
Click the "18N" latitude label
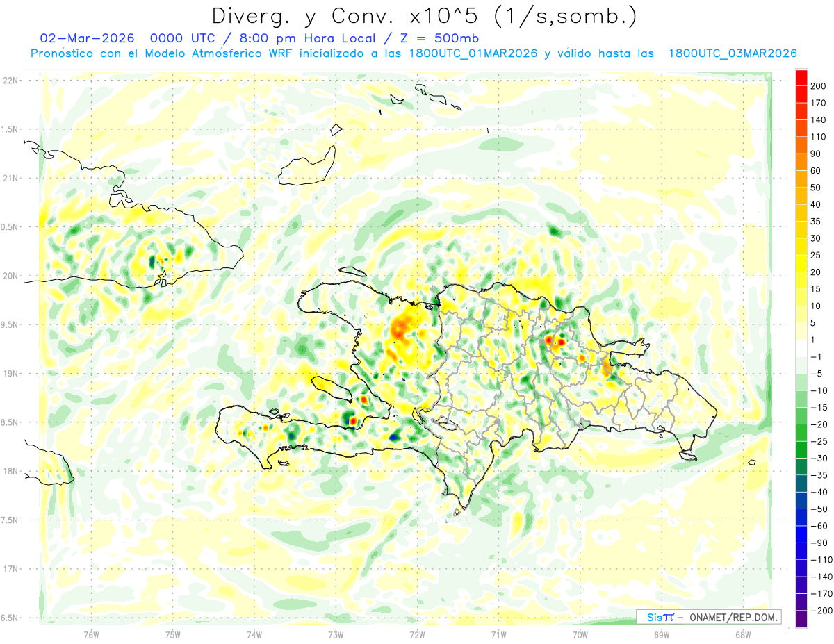coord(10,472)
